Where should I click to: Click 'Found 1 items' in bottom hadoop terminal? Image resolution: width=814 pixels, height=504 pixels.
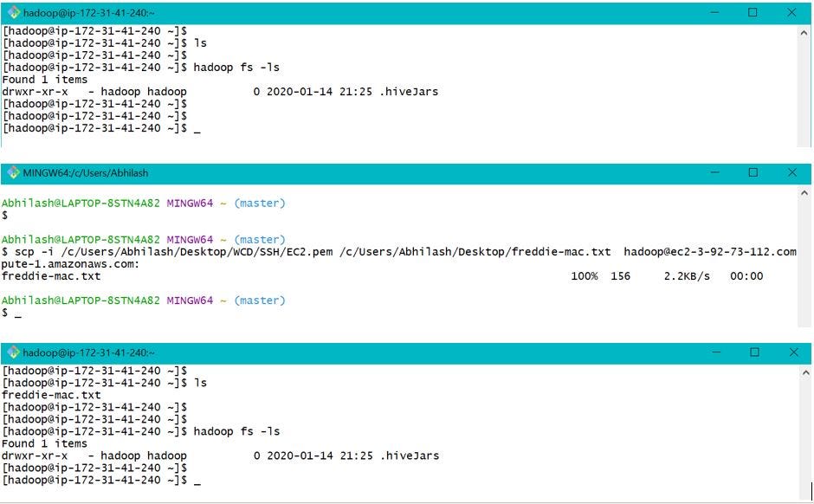point(45,443)
